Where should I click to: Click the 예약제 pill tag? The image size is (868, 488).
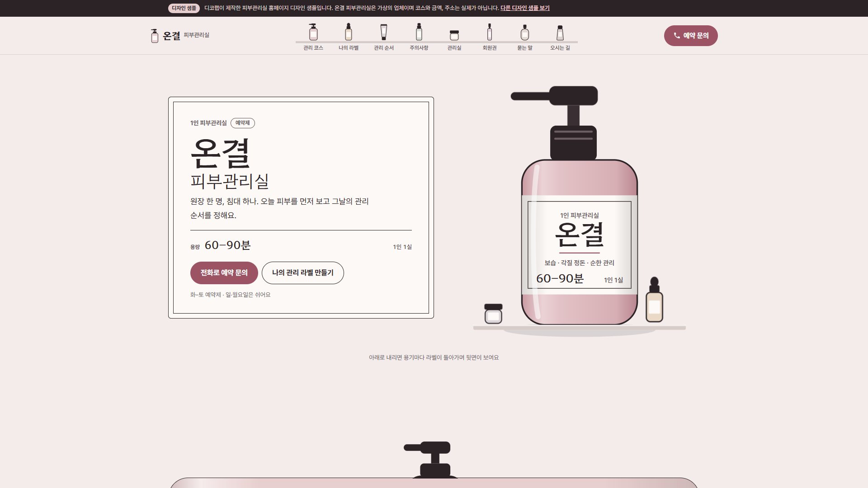[x=243, y=123]
